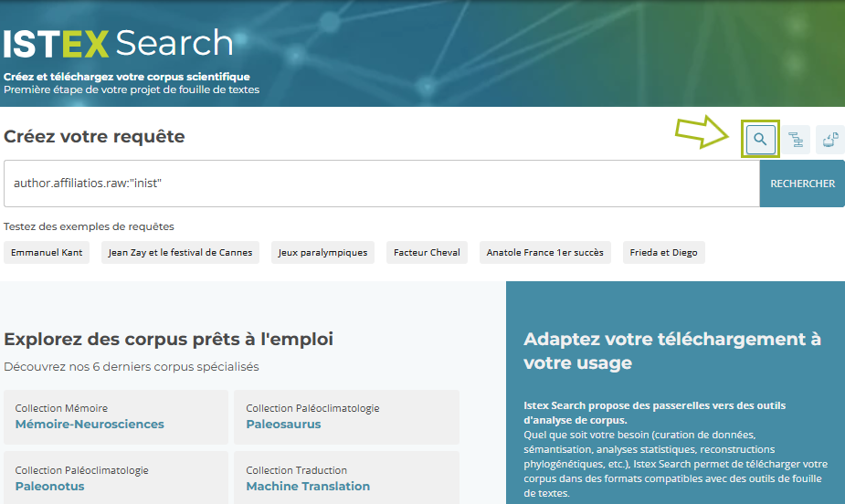The height and width of the screenshot is (504, 845).
Task: Switch to the assisted query builder icon
Action: coord(796,140)
